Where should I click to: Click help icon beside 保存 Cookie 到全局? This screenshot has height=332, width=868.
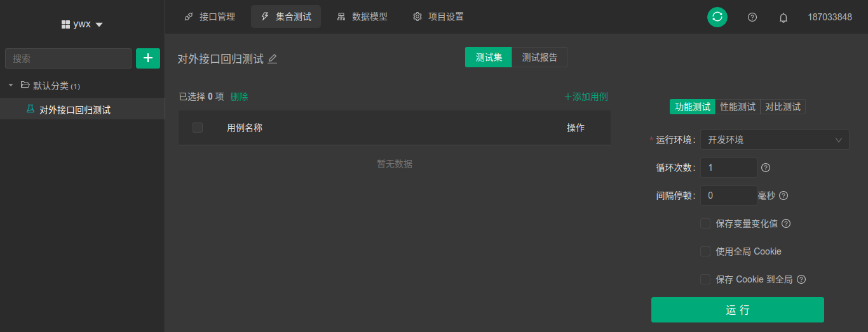tap(801, 279)
